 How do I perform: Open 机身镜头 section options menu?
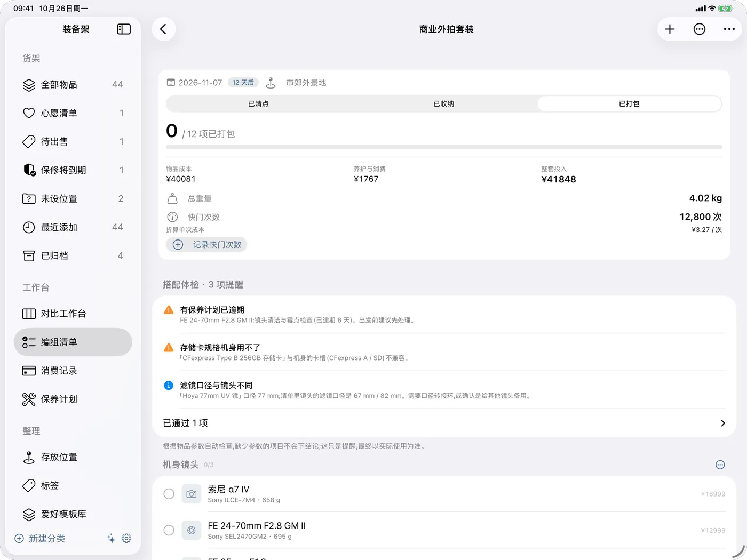tap(720, 465)
